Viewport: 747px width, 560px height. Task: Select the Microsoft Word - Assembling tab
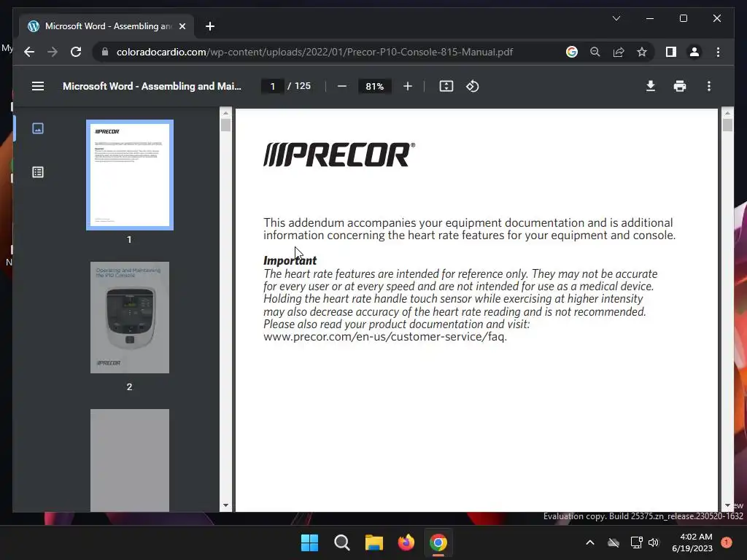[x=107, y=26]
